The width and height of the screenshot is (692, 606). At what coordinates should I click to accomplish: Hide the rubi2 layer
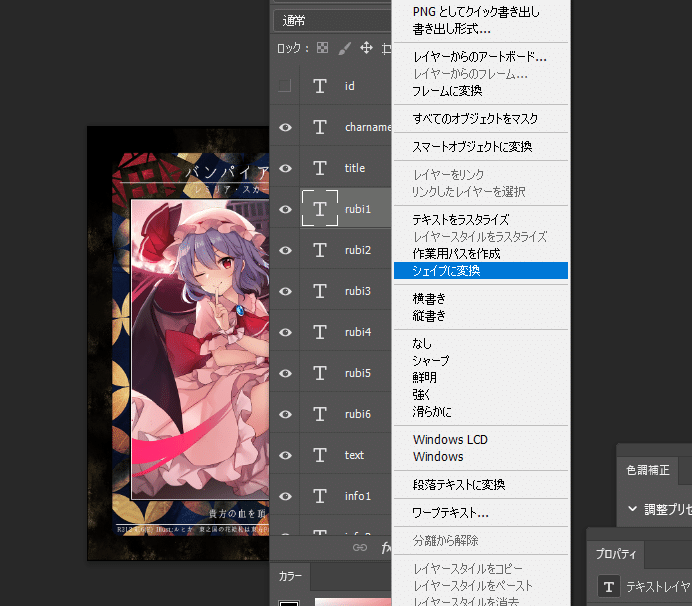pyautogui.click(x=286, y=250)
